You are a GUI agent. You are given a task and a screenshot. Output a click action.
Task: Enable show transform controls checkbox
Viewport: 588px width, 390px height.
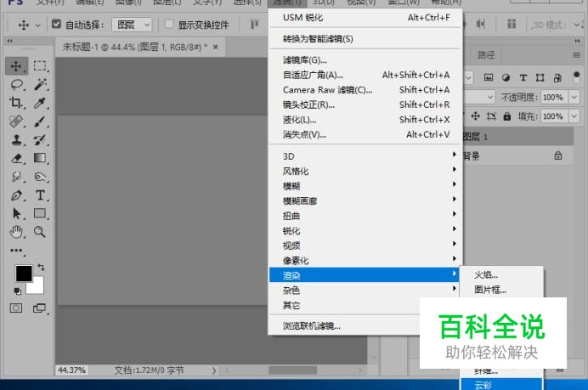pyautogui.click(x=169, y=24)
